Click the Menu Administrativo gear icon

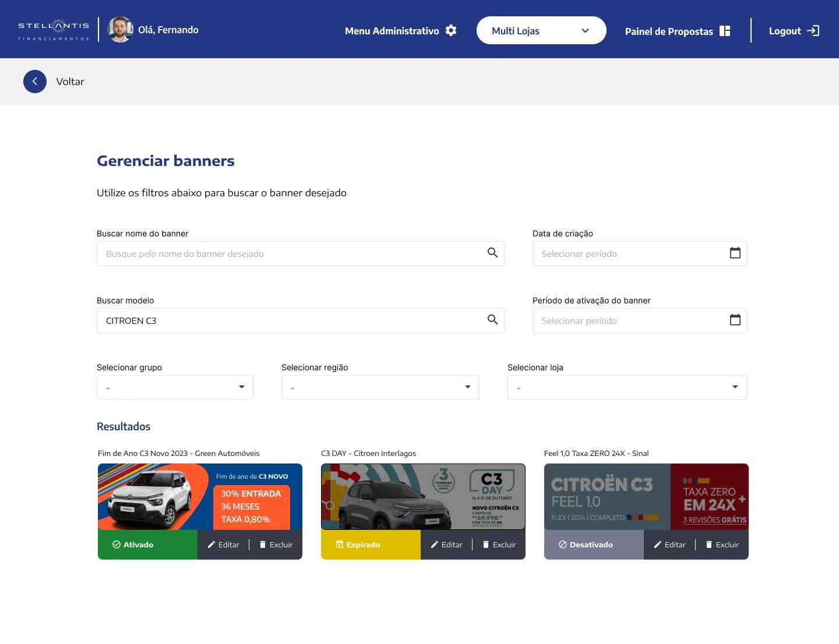451,30
